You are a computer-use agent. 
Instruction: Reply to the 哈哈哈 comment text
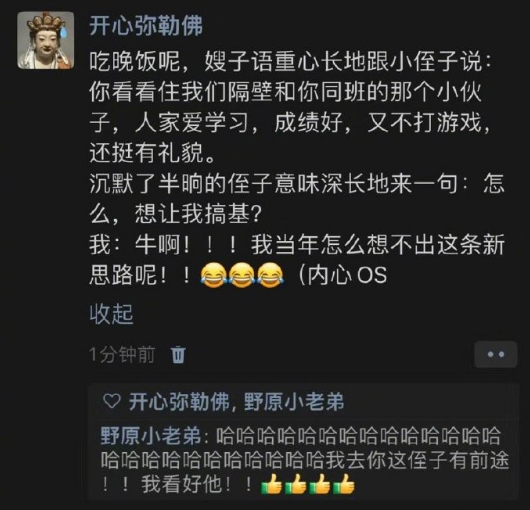pyautogui.click(x=304, y=460)
